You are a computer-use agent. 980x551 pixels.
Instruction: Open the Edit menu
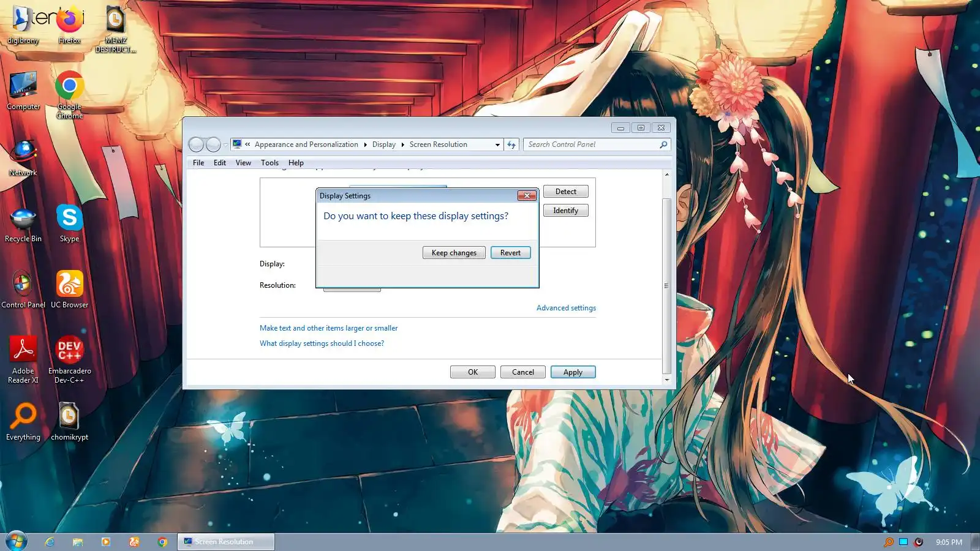coord(220,163)
